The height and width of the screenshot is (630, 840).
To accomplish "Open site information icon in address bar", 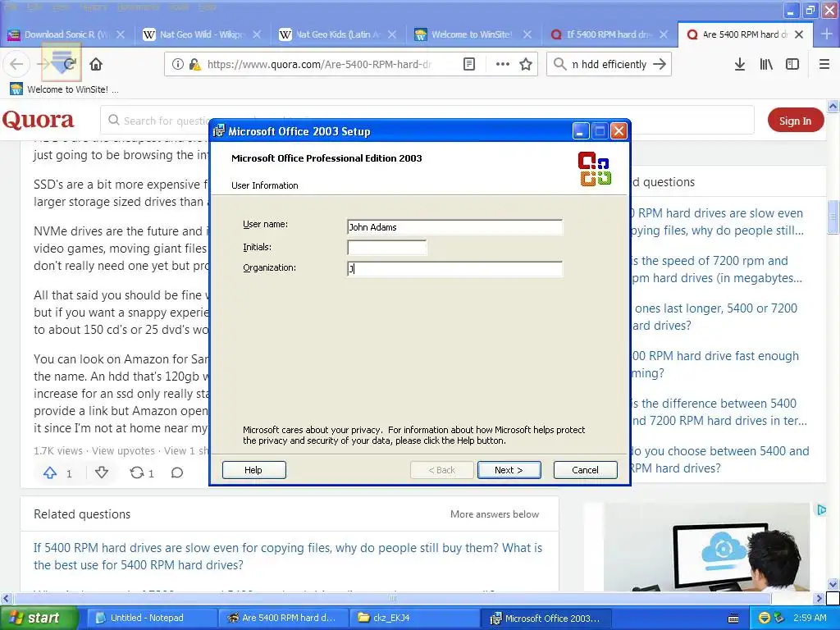I will [177, 64].
